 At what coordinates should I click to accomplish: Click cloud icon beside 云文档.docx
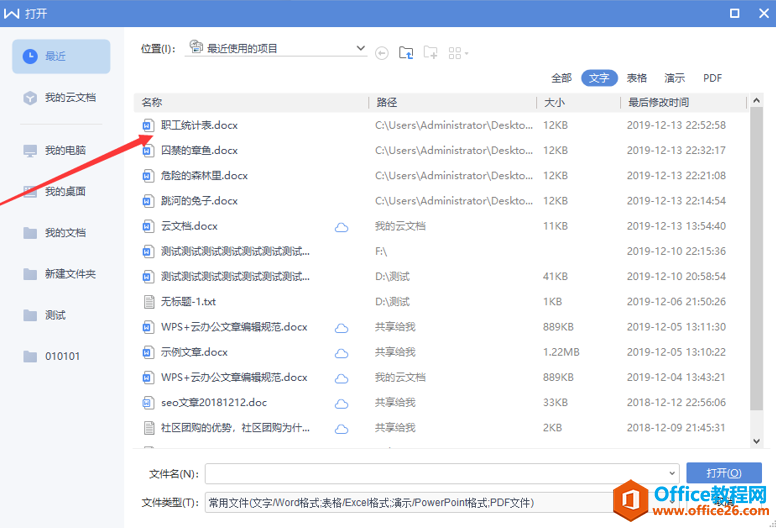click(x=341, y=227)
